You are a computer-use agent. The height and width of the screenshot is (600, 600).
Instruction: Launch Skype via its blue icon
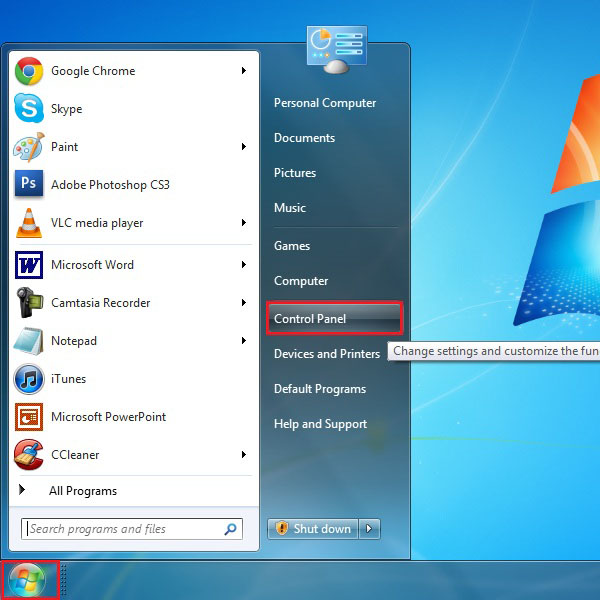point(29,109)
